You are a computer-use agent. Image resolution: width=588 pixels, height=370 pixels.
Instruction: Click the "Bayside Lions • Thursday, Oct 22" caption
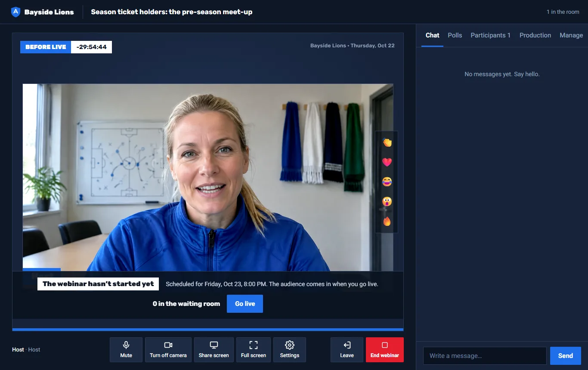(x=353, y=46)
